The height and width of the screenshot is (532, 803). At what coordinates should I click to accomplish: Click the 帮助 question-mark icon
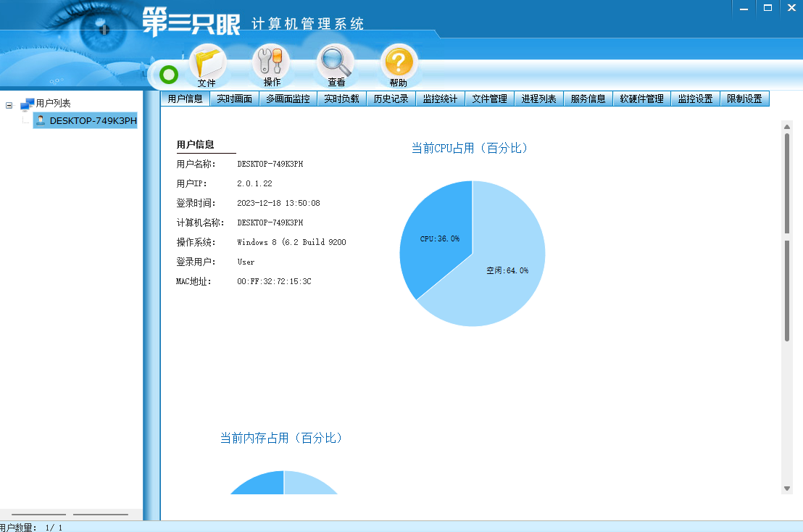pyautogui.click(x=397, y=62)
